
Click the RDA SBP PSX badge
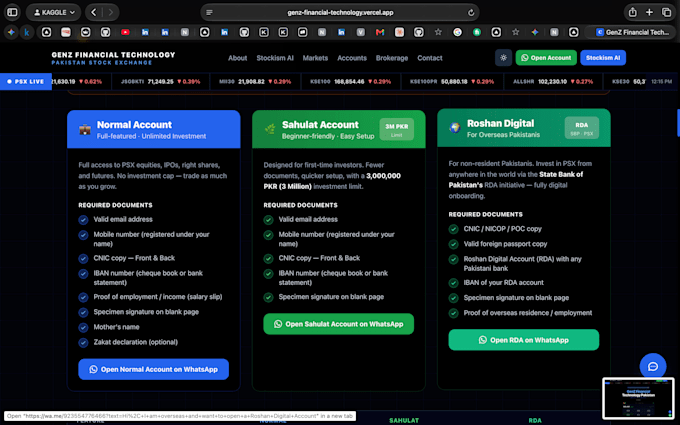click(582, 128)
